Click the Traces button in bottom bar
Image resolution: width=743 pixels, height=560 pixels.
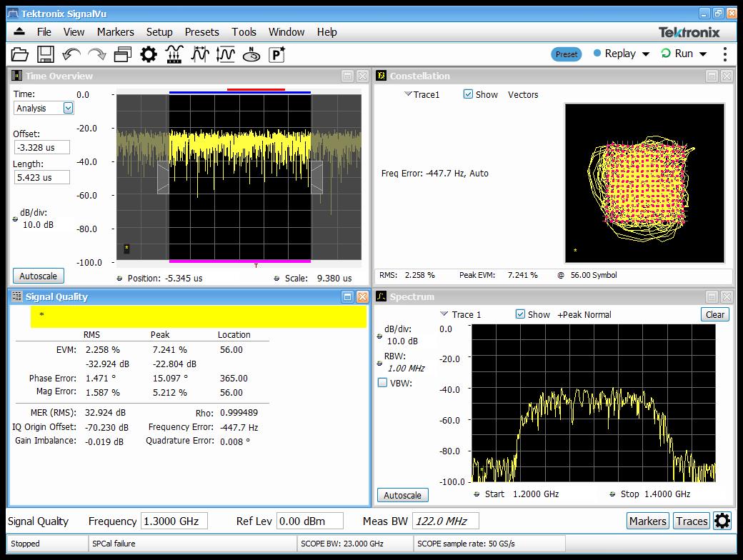(692, 521)
